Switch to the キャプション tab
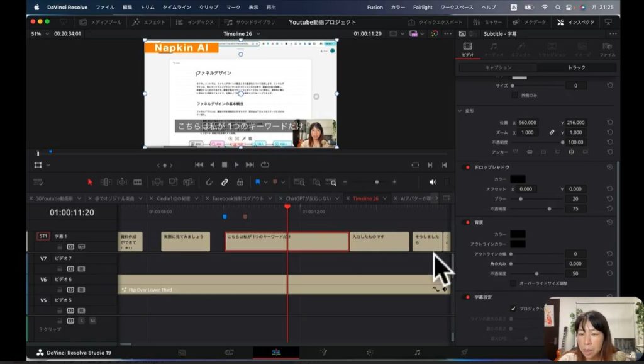Screen dimensions: 644x364 [x=498, y=67]
